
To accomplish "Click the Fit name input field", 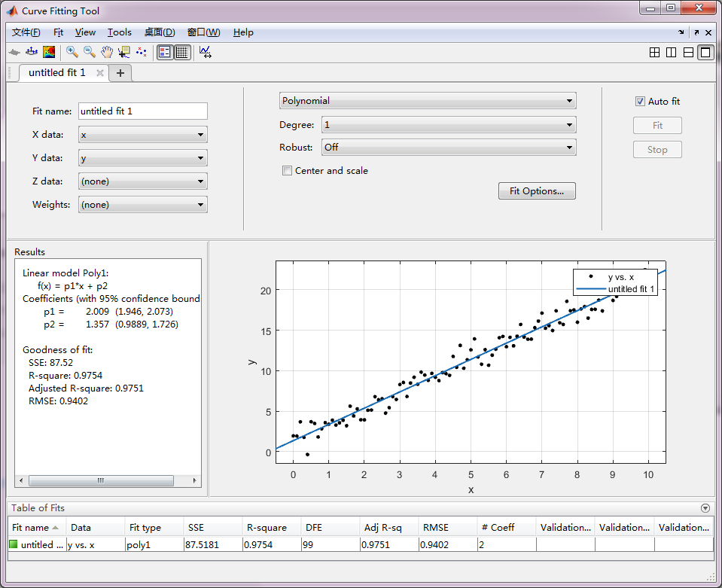I will click(143, 111).
